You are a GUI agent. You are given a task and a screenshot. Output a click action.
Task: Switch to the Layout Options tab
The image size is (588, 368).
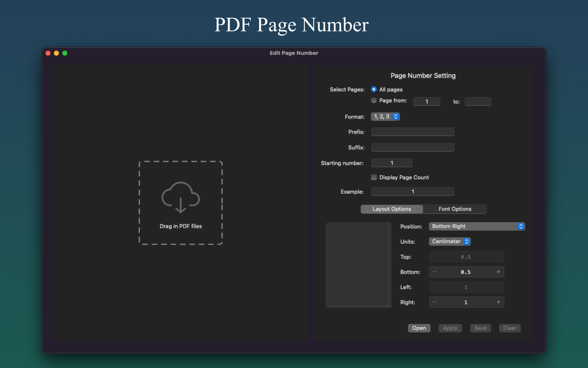click(x=392, y=209)
